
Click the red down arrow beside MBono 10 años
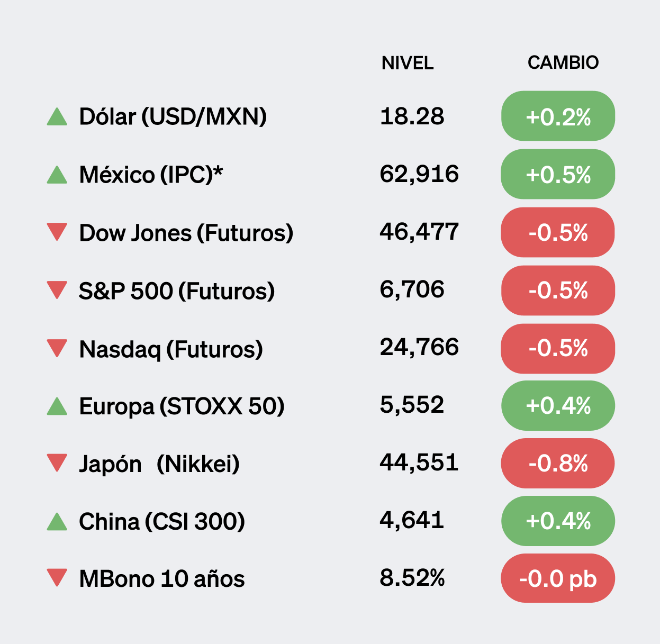tap(57, 577)
